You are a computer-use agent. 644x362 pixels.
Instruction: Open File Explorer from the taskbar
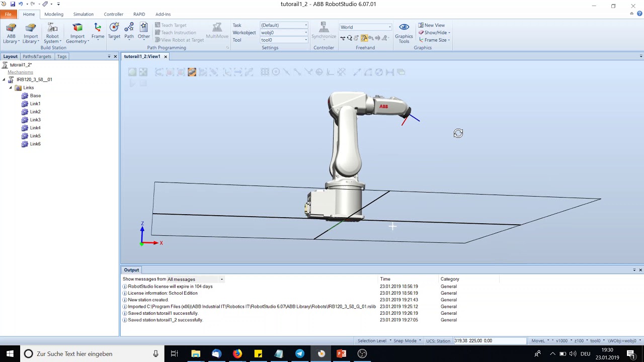196,353
